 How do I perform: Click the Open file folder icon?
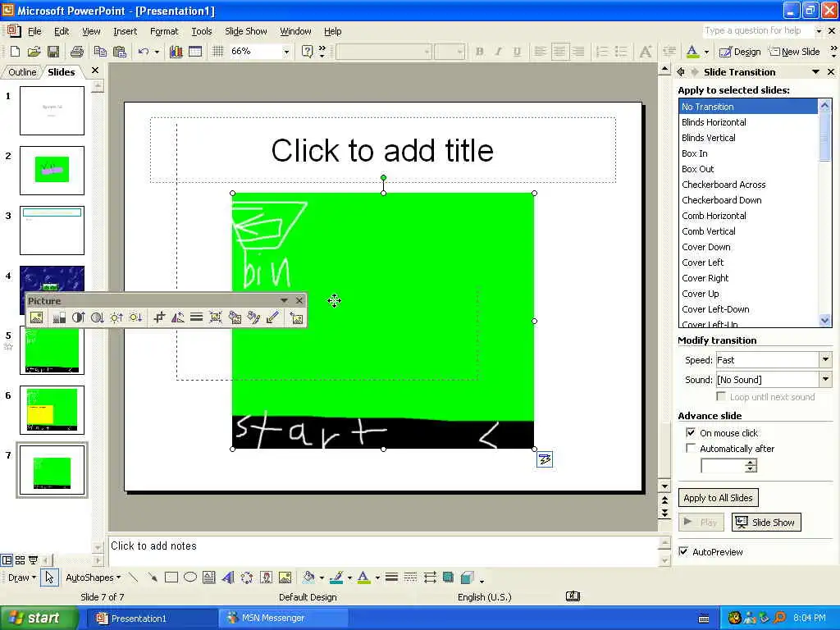click(x=34, y=52)
